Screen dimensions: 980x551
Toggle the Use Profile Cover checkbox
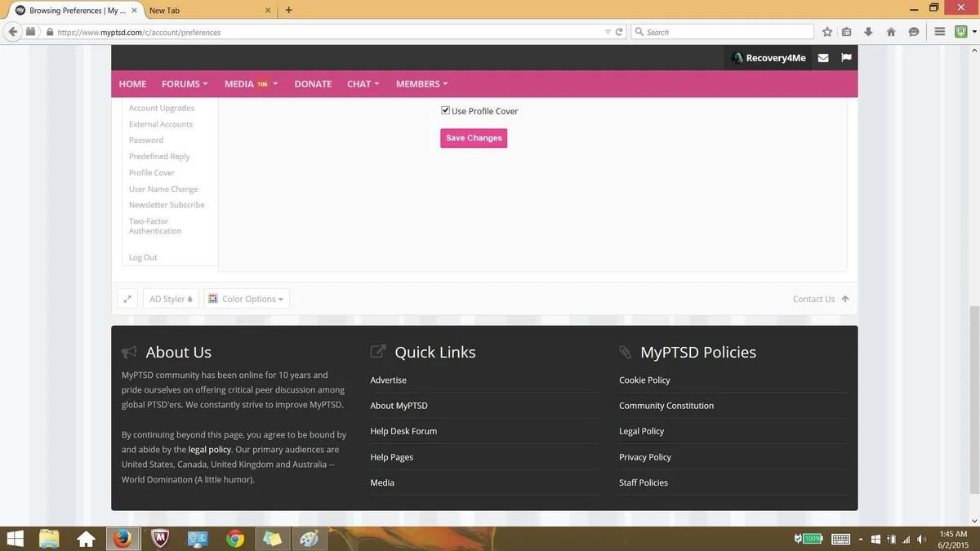click(445, 110)
